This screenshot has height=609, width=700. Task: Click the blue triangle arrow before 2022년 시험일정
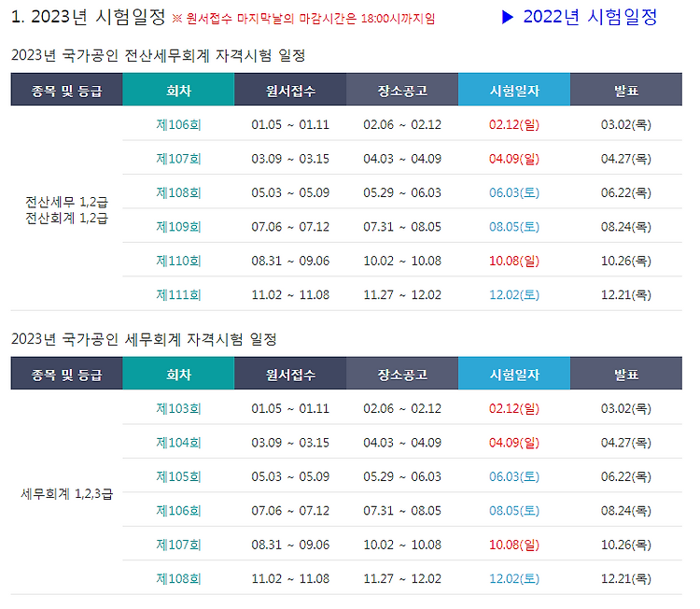click(508, 18)
